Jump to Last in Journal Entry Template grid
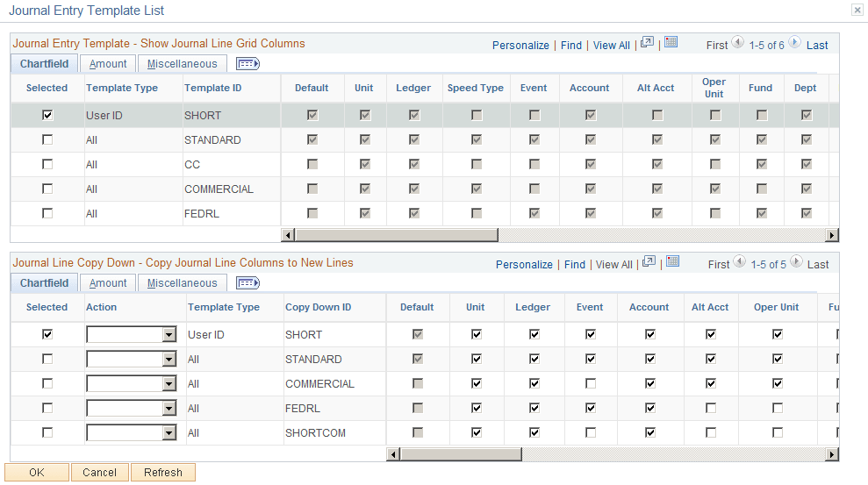 point(817,46)
